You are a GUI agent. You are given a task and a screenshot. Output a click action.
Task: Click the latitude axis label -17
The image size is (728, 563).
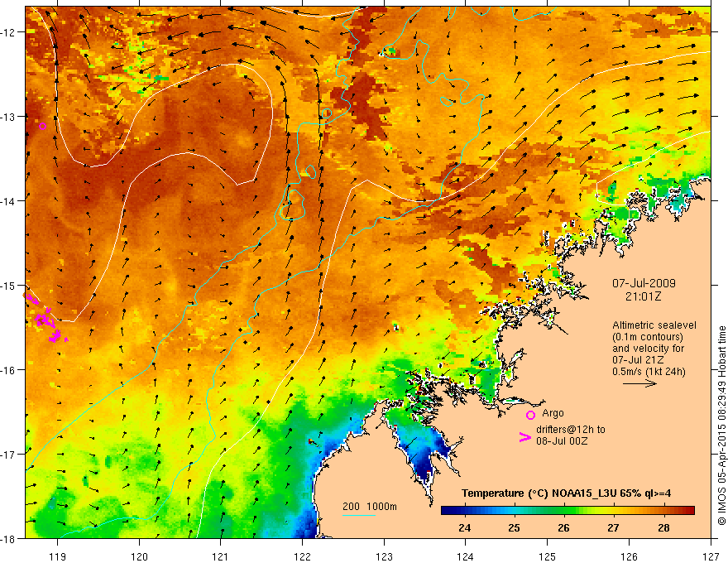[x=9, y=455]
